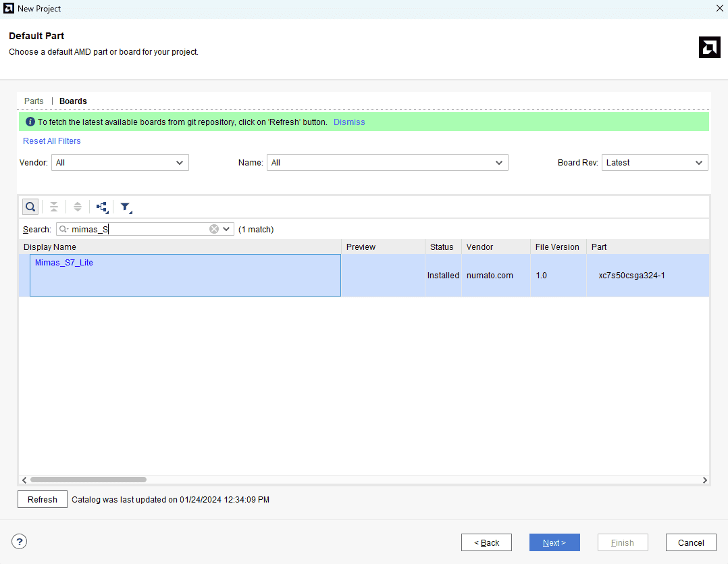Click the Reset All Filters link
The width and height of the screenshot is (728, 564).
[x=52, y=141]
